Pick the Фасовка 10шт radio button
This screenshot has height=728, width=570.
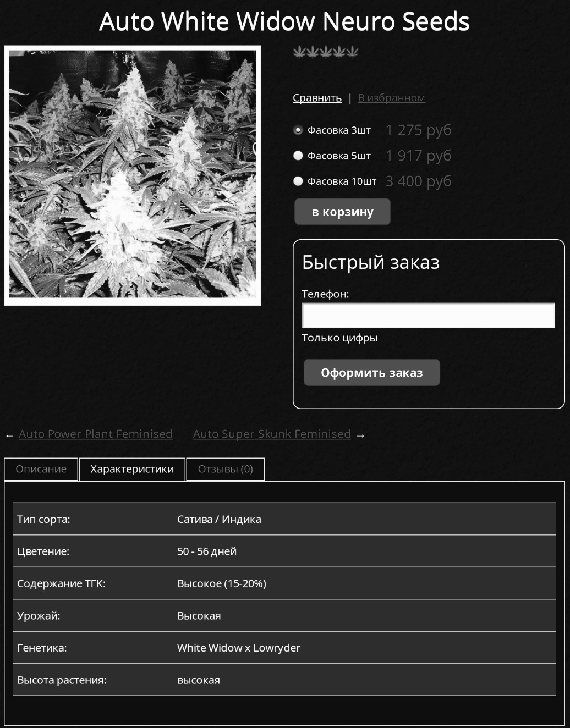[298, 181]
